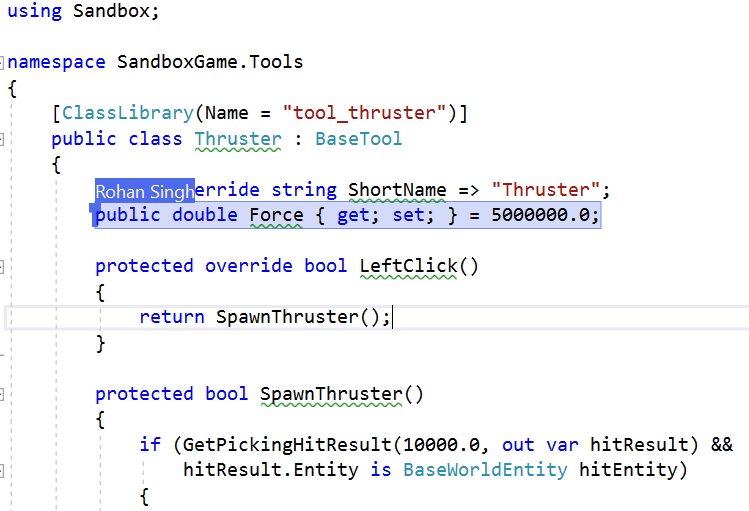The width and height of the screenshot is (749, 511).
Task: Click the 'Force' property identifier
Action: tap(277, 215)
